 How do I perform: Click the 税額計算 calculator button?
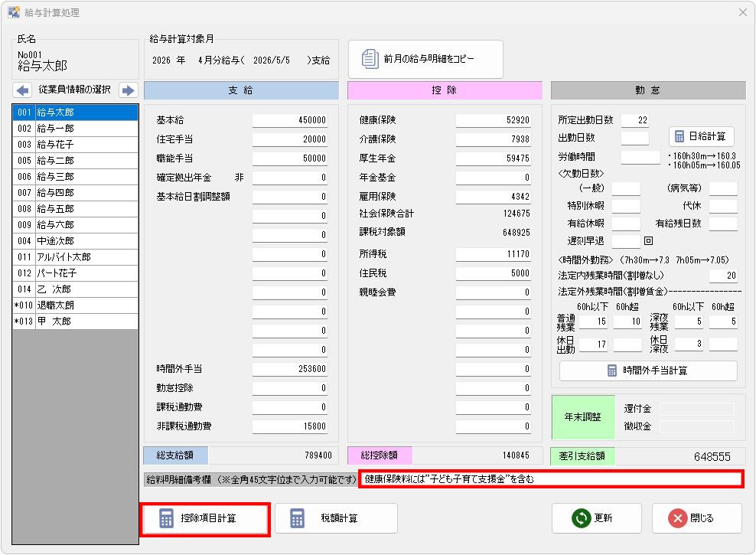coord(336,518)
